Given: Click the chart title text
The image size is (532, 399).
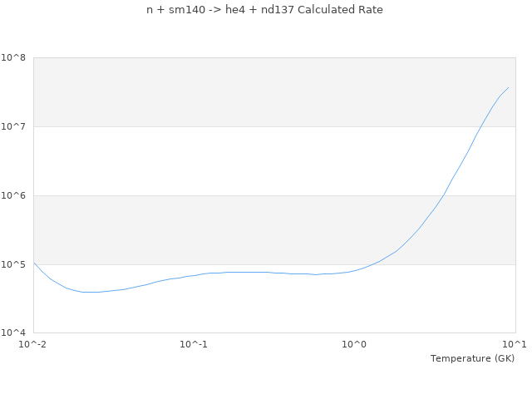Looking at the screenshot, I should tap(265, 10).
